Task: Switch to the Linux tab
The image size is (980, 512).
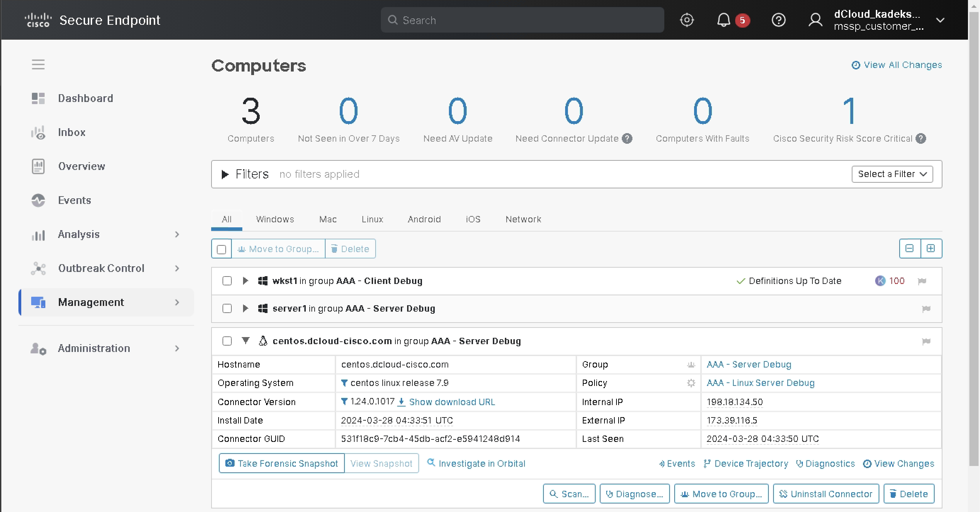Action: (x=372, y=219)
